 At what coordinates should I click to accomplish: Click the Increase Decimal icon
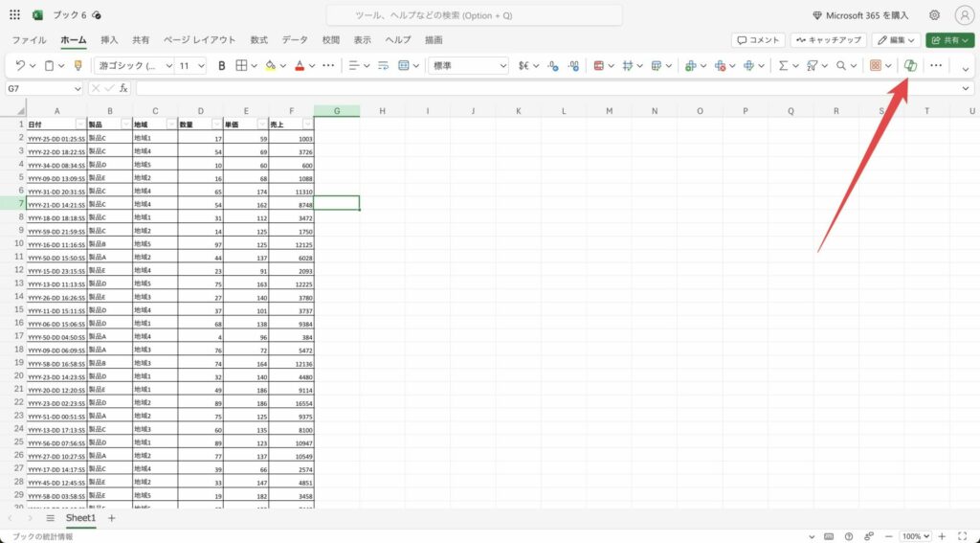tap(574, 65)
